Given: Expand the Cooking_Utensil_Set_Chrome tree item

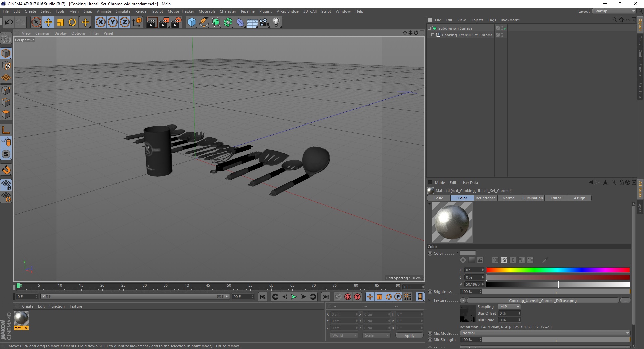Looking at the screenshot, I should [433, 35].
